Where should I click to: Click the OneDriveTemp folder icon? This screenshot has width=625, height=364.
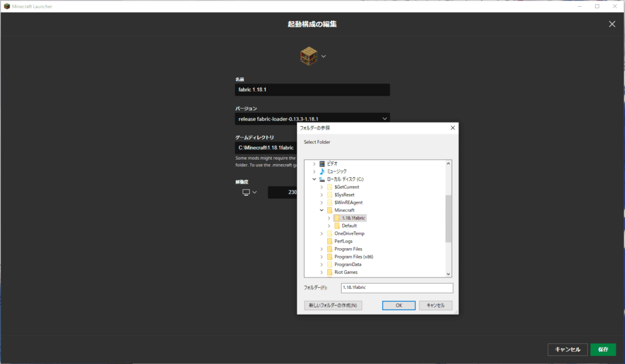coord(330,234)
